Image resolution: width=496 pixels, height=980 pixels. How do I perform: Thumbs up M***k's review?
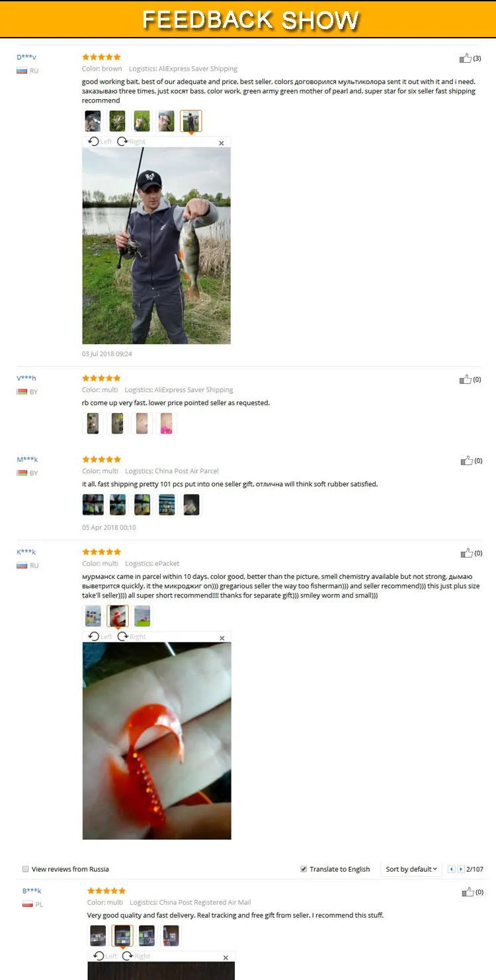click(x=467, y=461)
